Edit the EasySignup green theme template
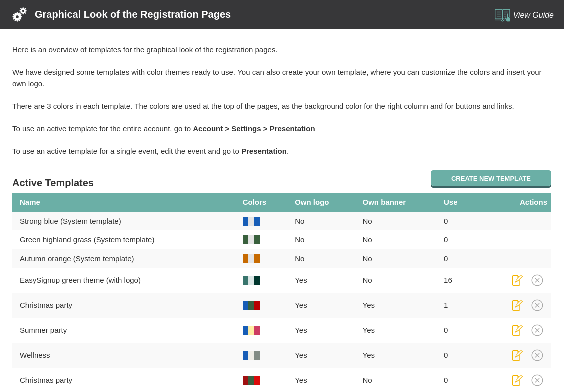The height and width of the screenshot is (392, 564). click(x=517, y=280)
